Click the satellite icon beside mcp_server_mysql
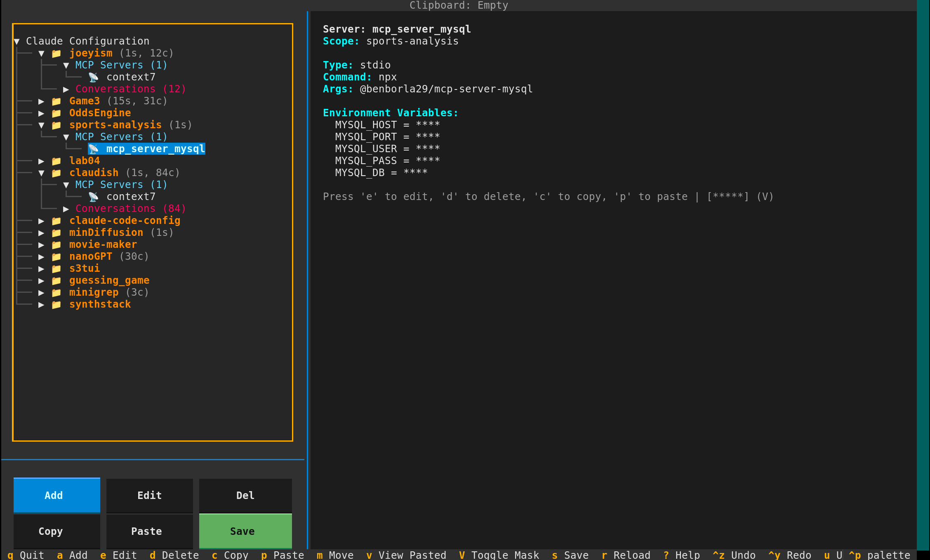The height and width of the screenshot is (560, 930). point(94,149)
